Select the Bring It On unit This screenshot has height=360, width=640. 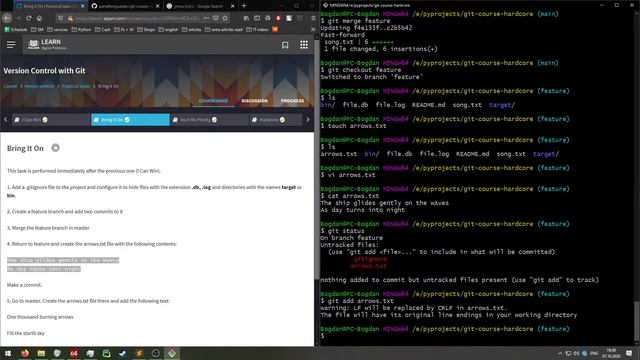[130, 120]
